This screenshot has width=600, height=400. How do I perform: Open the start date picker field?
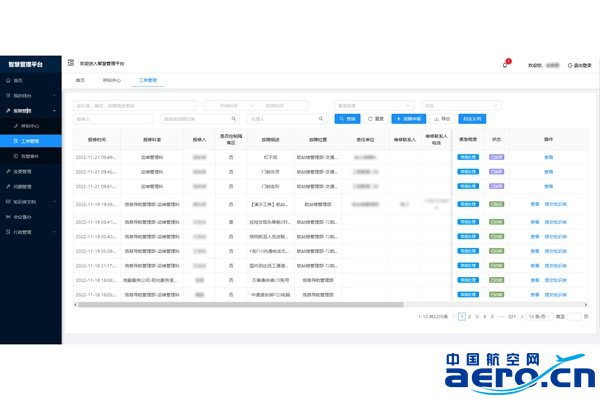click(x=229, y=105)
